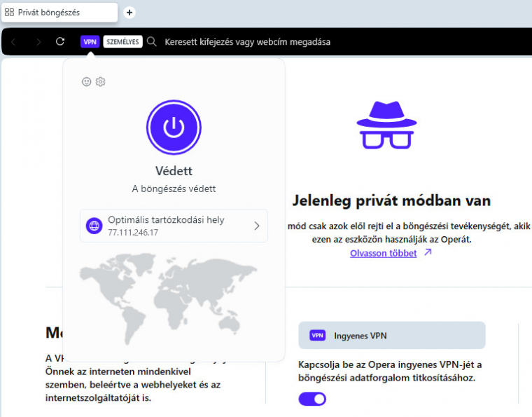
Task: Click the magnifier search icon
Action: (x=152, y=42)
